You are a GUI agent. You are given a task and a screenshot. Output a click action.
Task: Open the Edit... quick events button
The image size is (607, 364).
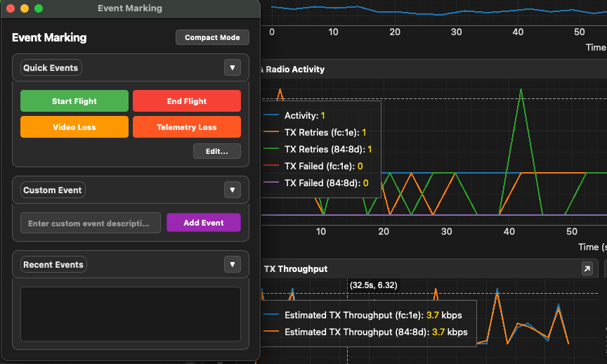(216, 151)
